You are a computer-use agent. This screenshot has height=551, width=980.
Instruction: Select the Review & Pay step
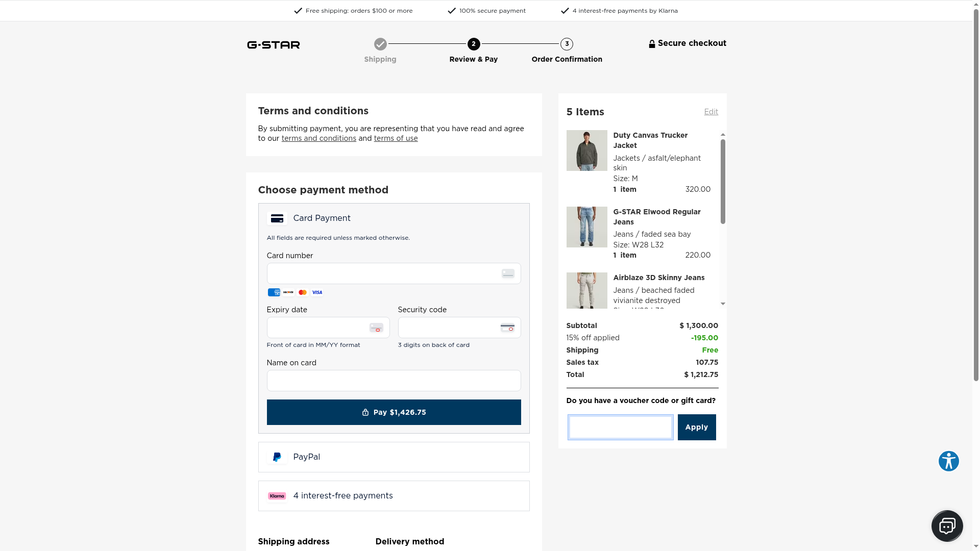pyautogui.click(x=474, y=44)
